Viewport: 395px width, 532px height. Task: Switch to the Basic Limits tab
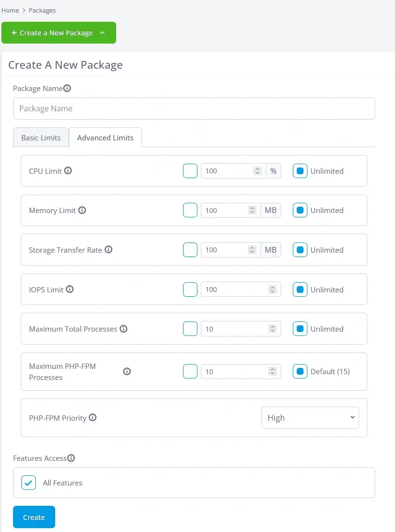[x=41, y=137]
